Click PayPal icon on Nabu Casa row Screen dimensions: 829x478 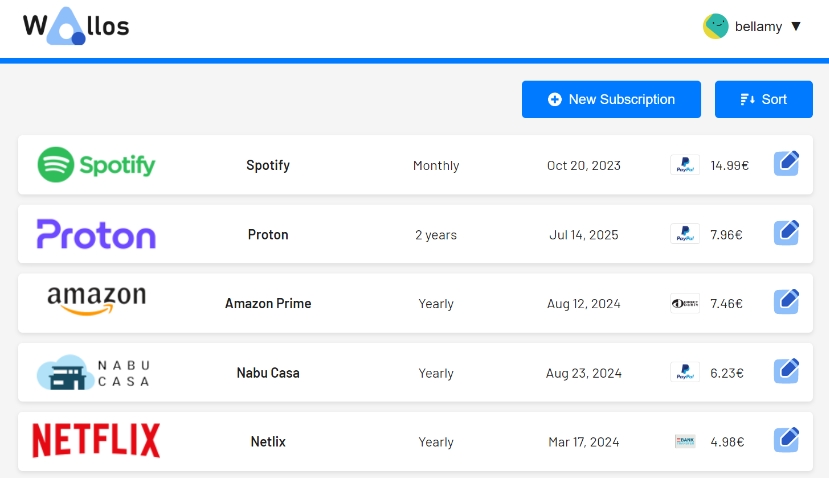[x=684, y=372]
